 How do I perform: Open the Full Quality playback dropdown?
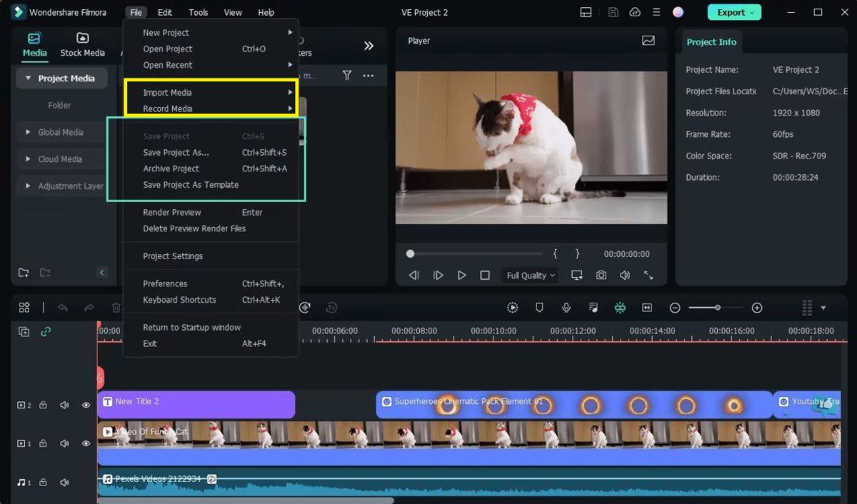pyautogui.click(x=529, y=275)
